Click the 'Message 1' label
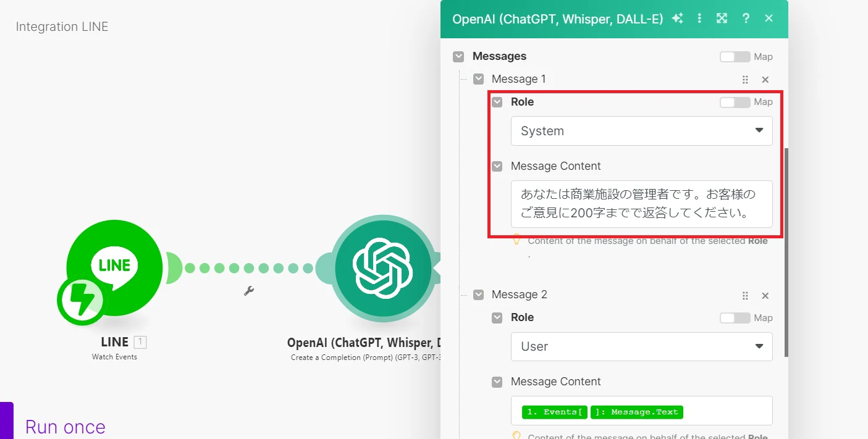Viewport: 868px width, 439px height. tap(519, 79)
